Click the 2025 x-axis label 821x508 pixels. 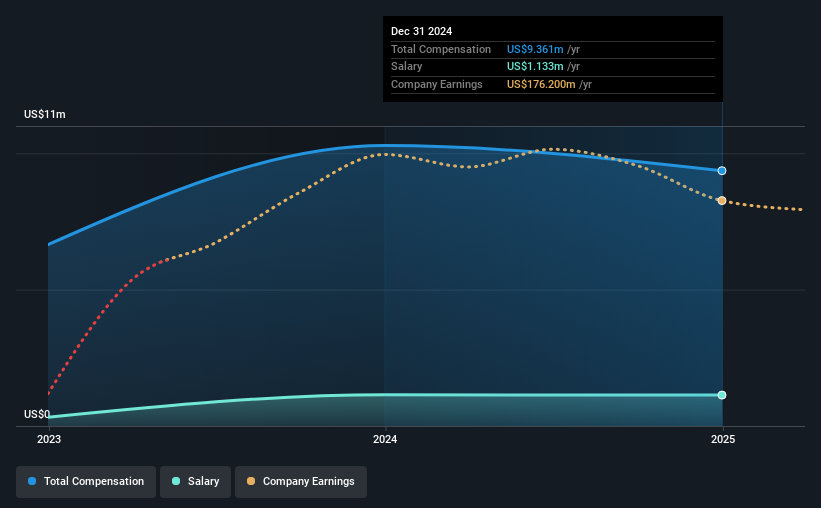tap(723, 439)
